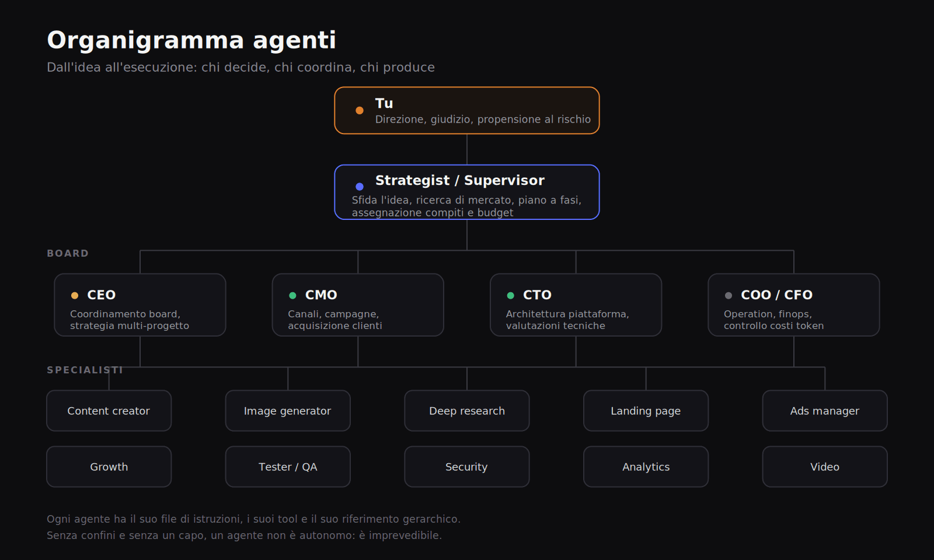Select the Strategist / Supervisor card
934x560 pixels.
[x=467, y=192]
